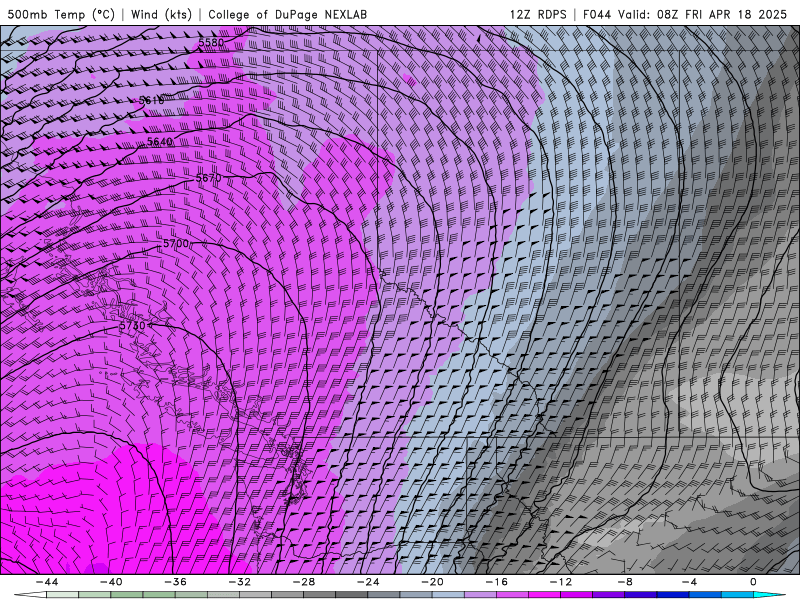Screen dimensions: 800x600
Task: Click the 5700 height contour label
Action: (176, 243)
